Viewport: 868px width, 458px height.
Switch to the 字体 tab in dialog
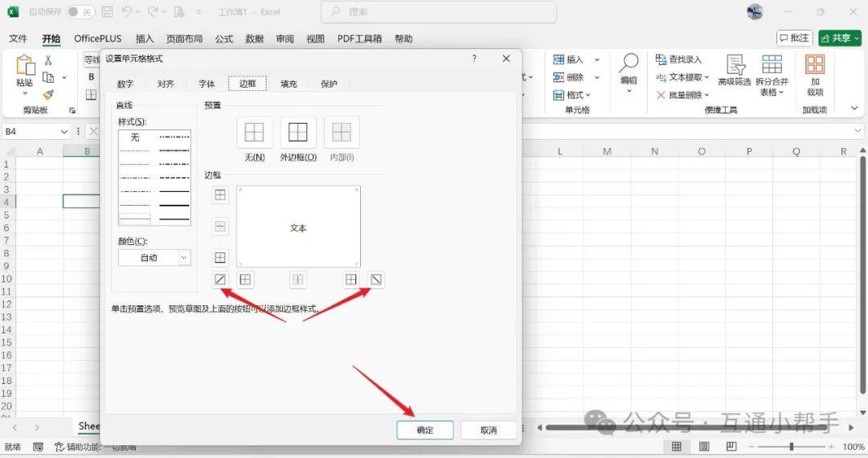(207, 84)
